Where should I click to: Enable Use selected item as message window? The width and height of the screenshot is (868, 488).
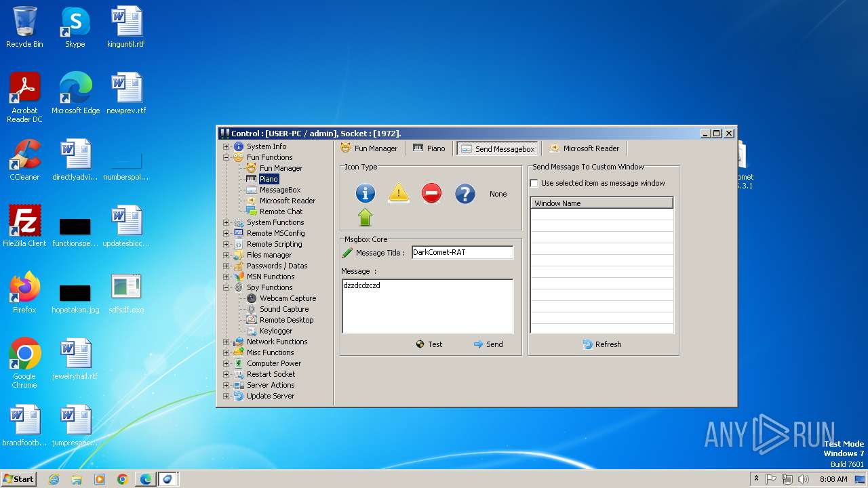[x=534, y=183]
